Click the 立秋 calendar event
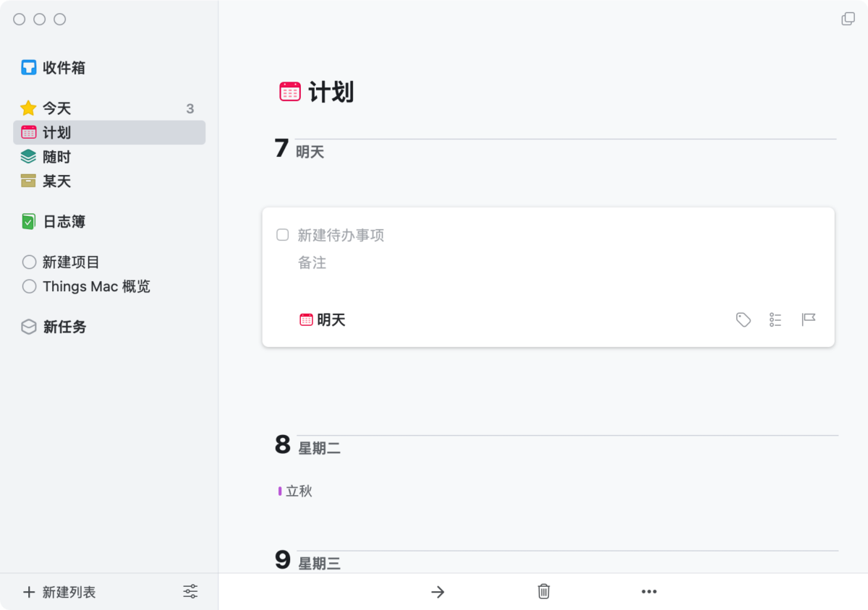 (295, 491)
